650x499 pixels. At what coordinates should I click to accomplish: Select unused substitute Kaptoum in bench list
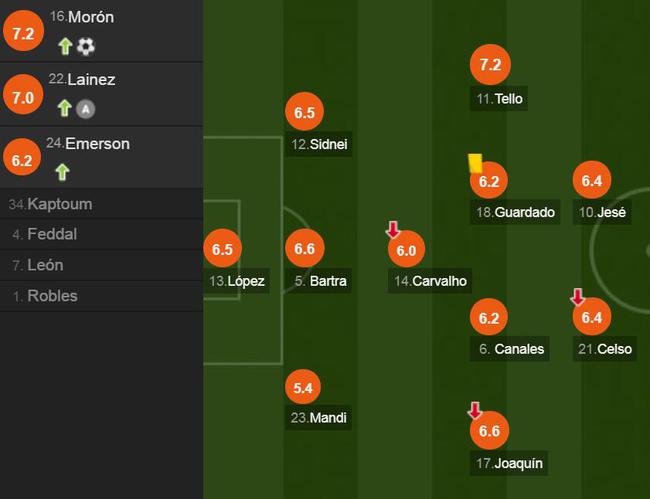click(102, 204)
